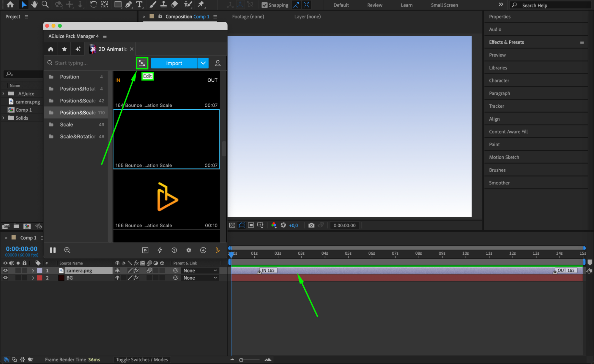Viewport: 594px width, 364px height.
Task: Hide the camera.png layer
Action: tap(5, 270)
